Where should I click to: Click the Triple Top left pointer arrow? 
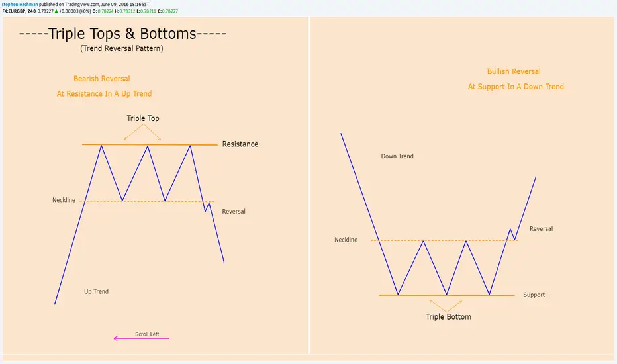pos(130,134)
